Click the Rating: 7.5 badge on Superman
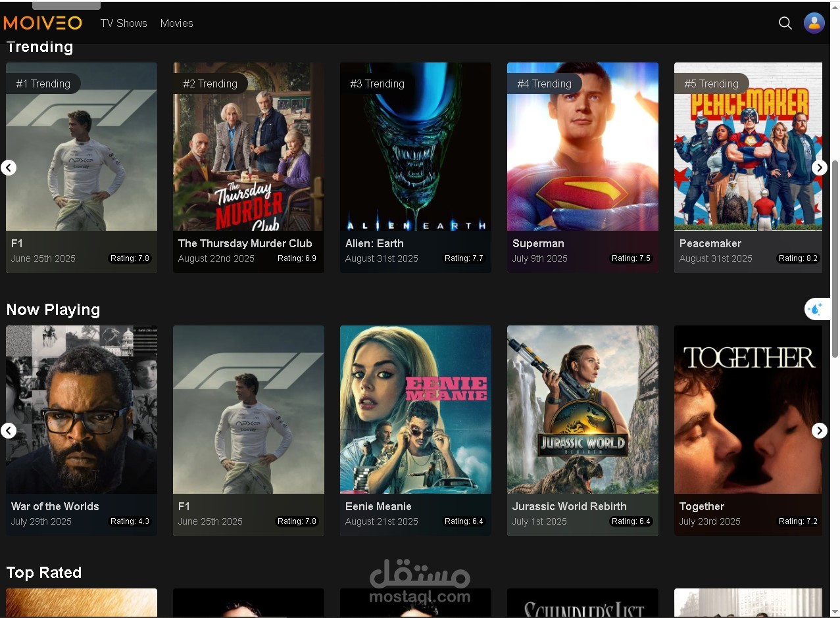Image resolution: width=840 pixels, height=618 pixels. (631, 258)
